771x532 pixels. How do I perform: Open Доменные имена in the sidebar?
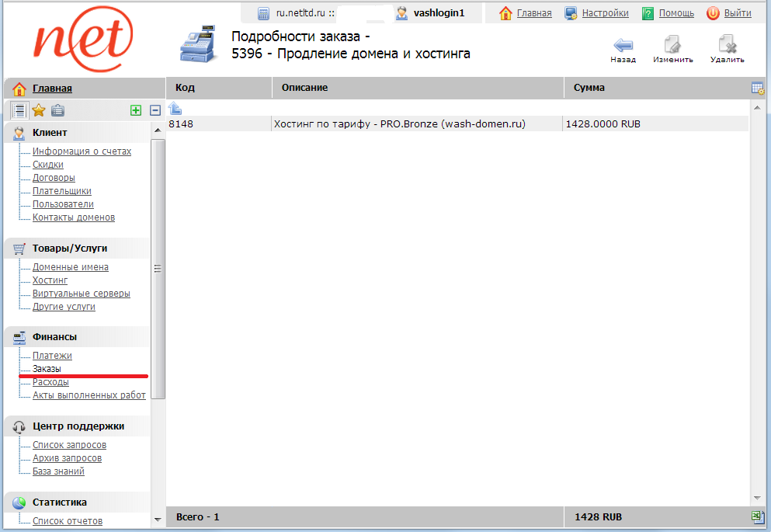pyautogui.click(x=70, y=267)
